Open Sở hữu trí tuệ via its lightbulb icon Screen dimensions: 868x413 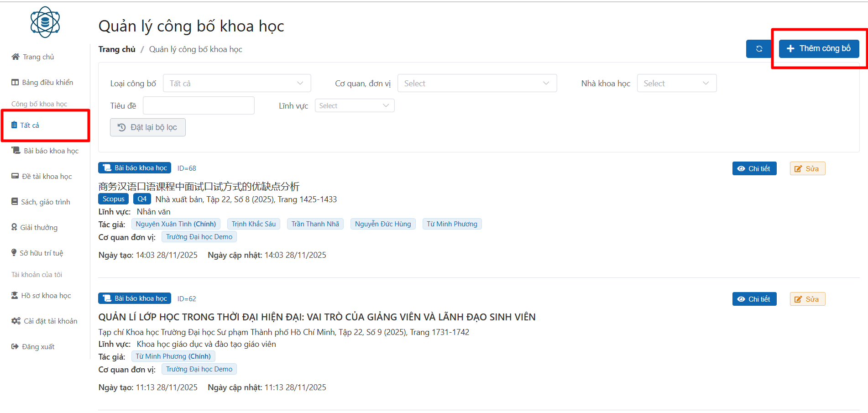14,252
